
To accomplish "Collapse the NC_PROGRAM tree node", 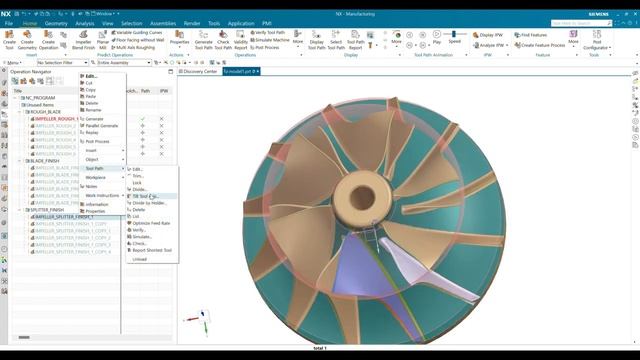I will pyautogui.click(x=15, y=98).
